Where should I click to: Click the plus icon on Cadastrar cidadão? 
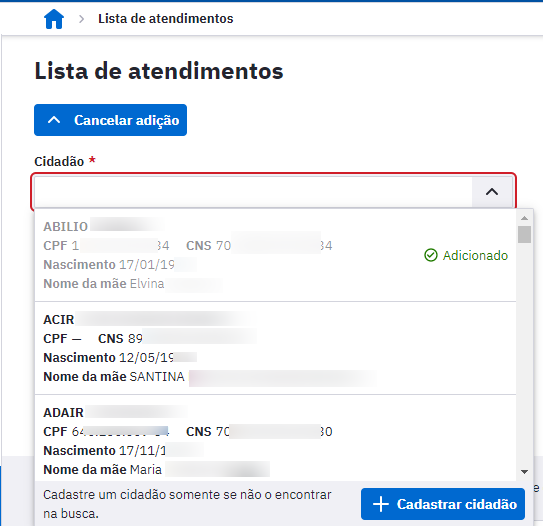381,504
